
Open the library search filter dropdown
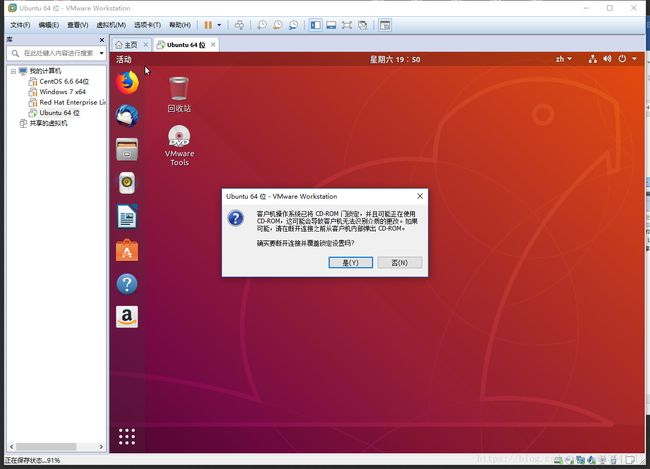[x=102, y=53]
